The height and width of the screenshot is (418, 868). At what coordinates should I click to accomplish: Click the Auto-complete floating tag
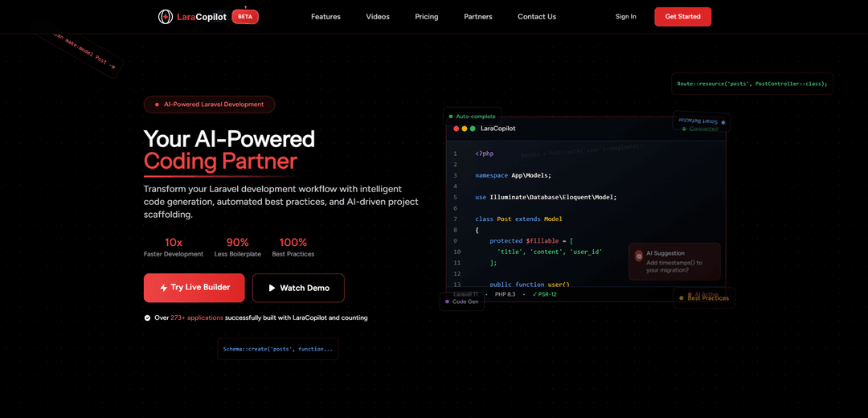click(x=473, y=117)
